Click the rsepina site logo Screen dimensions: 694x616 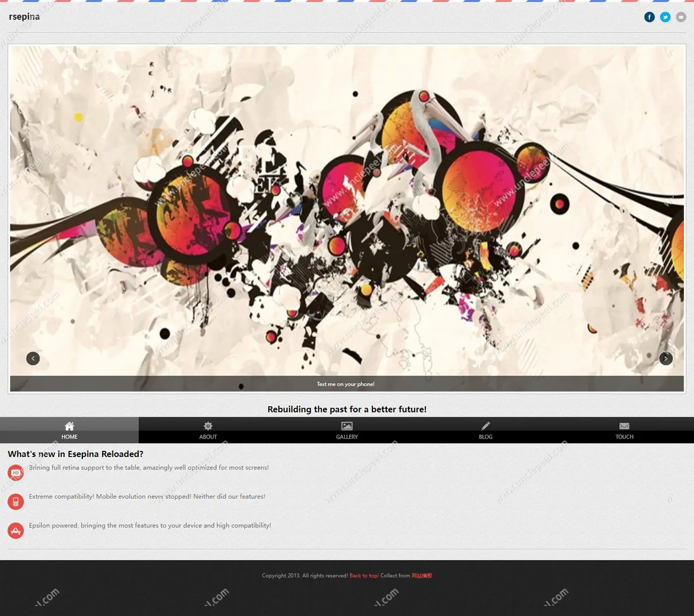click(x=24, y=17)
